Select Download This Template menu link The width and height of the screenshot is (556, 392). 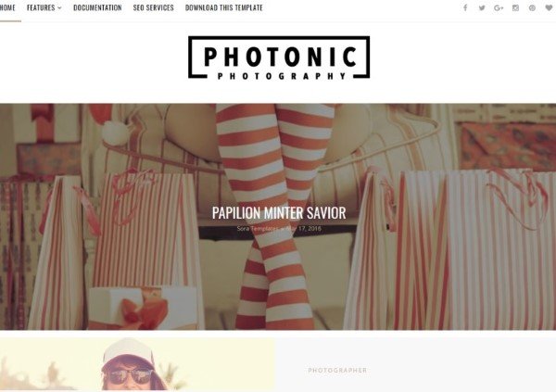point(224,7)
